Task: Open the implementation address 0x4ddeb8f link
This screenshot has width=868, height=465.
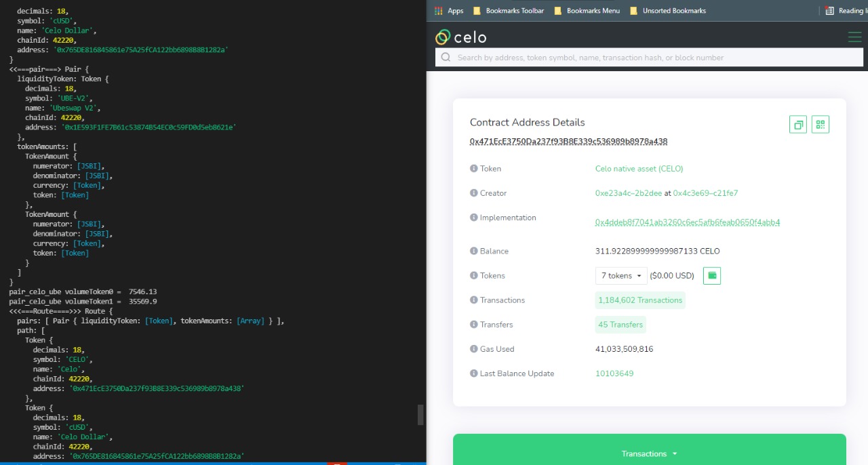Action: pyautogui.click(x=688, y=222)
